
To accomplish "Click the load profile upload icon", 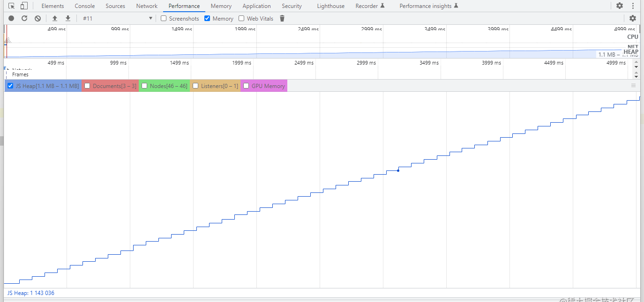I will 55,18.
